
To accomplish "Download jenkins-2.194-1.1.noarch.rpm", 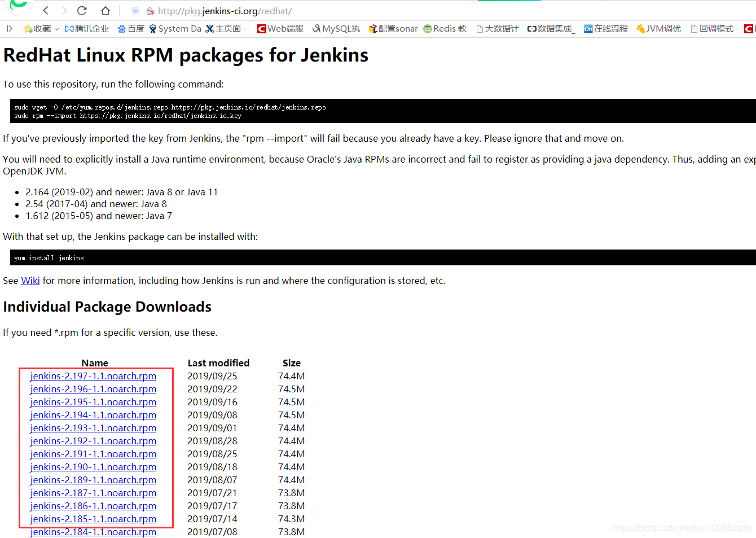I will (93, 415).
